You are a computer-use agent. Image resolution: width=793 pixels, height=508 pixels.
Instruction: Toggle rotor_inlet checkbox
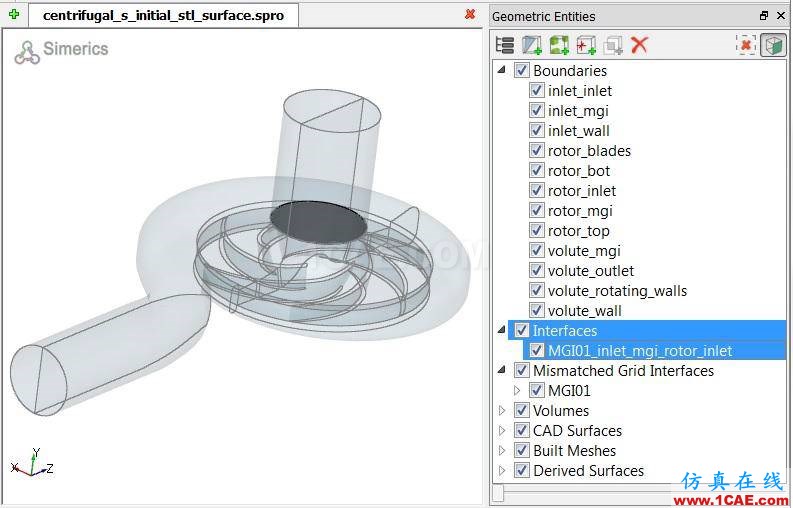537,190
